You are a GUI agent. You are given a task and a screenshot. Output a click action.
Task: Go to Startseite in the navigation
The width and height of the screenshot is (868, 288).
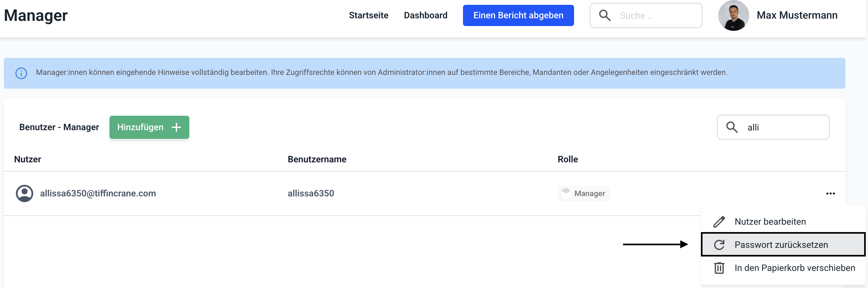[368, 15]
